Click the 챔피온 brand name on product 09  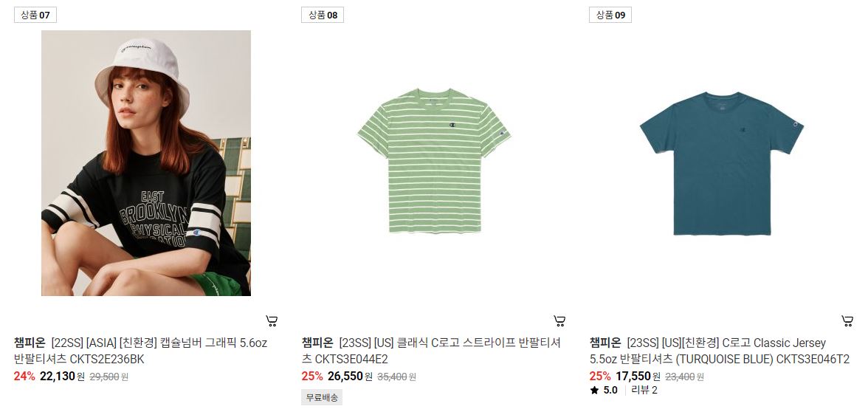click(605, 343)
